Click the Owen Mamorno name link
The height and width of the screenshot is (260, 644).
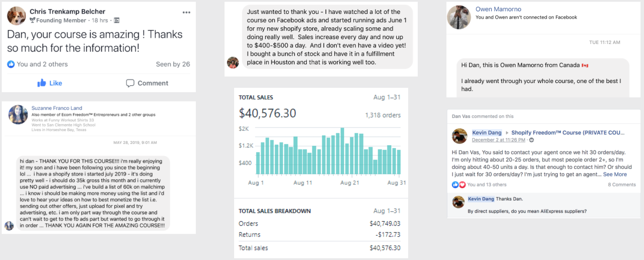point(498,9)
